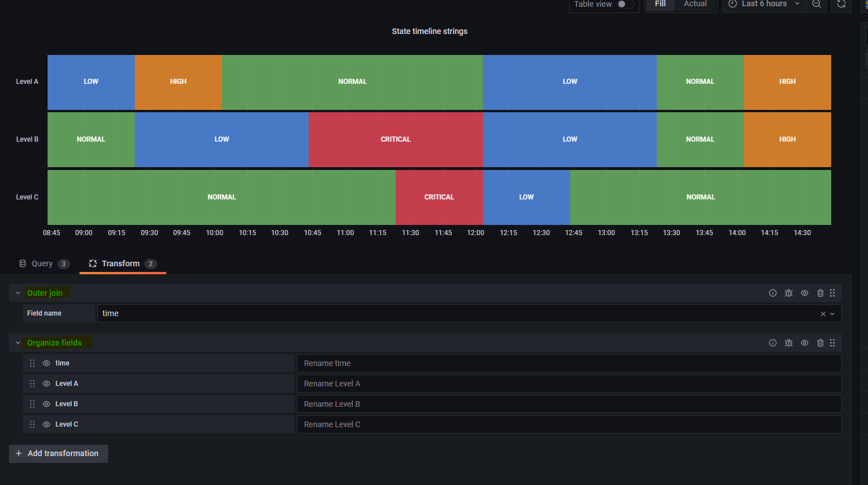Toggle visibility of the Outer join transformation
The width and height of the screenshot is (868, 485).
click(805, 293)
